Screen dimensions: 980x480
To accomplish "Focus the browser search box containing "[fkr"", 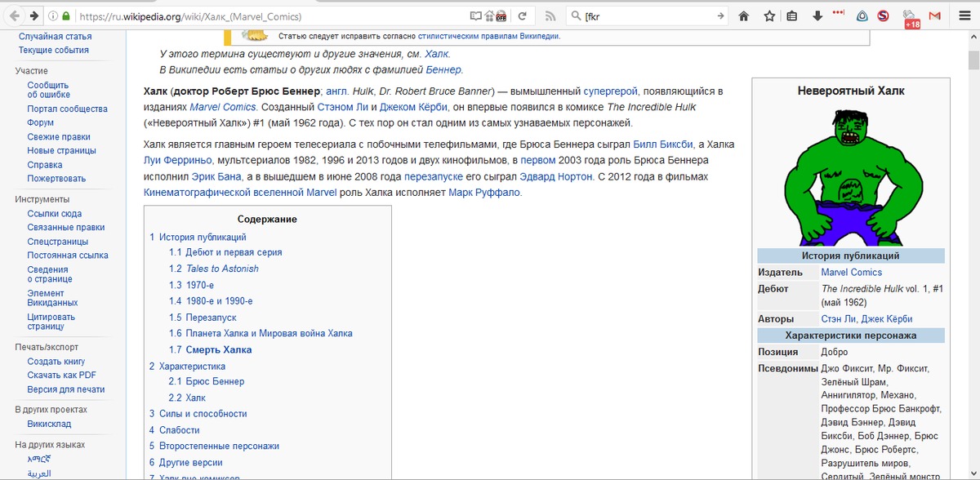I will [x=645, y=16].
